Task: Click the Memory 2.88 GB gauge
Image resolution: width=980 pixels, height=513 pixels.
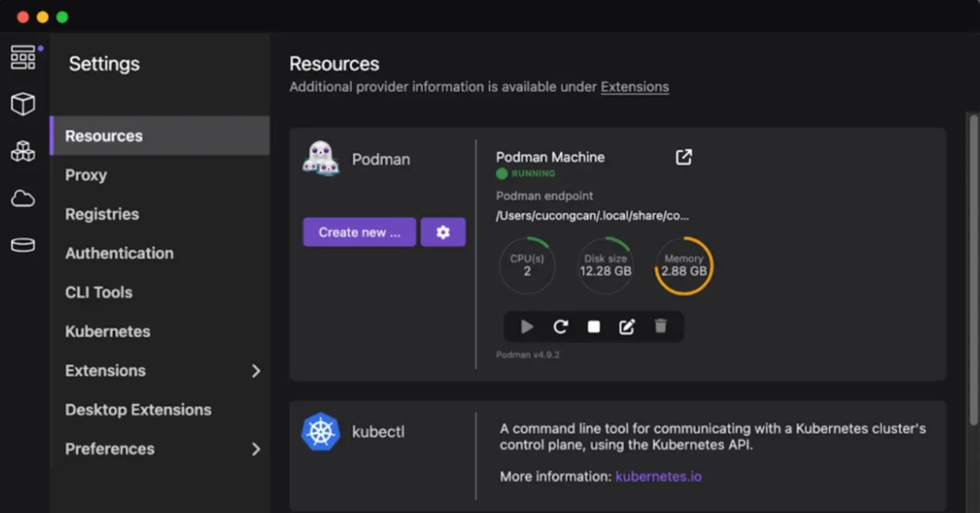Action: (684, 265)
